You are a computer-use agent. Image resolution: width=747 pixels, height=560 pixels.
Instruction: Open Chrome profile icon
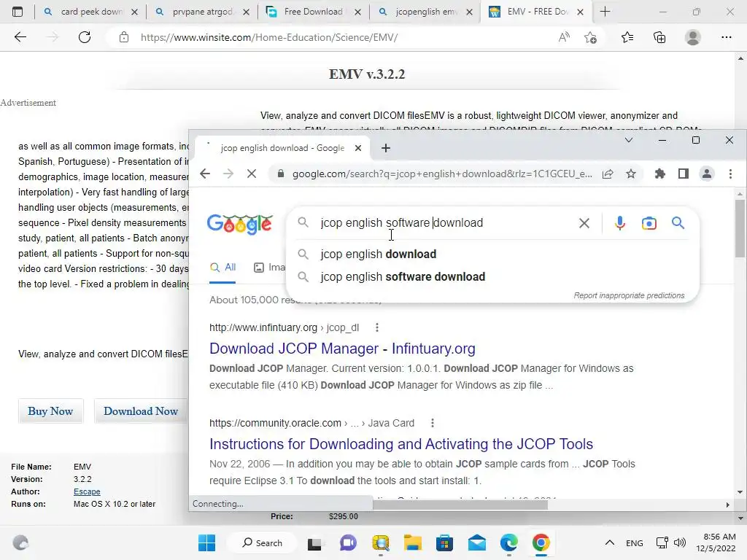(x=707, y=174)
